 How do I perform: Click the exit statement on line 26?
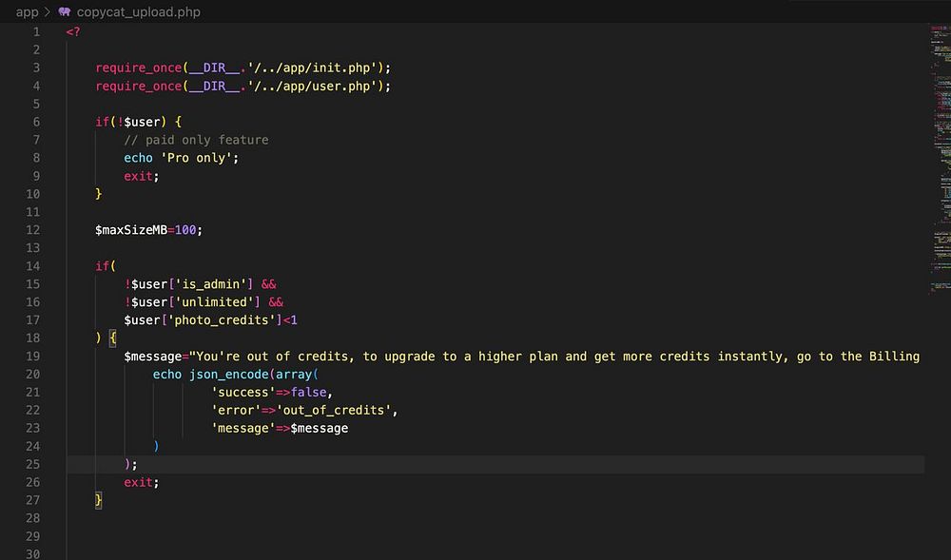(x=138, y=482)
